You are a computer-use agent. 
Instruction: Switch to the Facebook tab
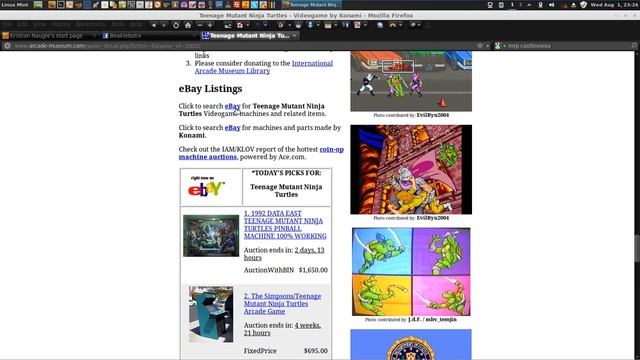pyautogui.click(x=148, y=36)
